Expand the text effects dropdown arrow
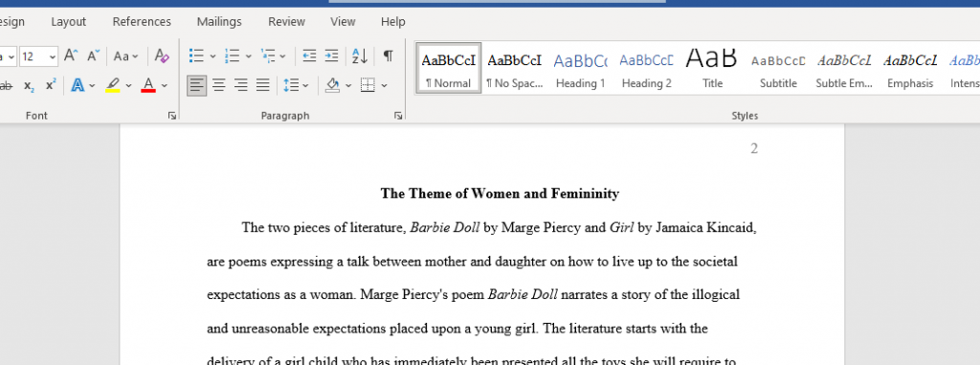 tap(93, 86)
